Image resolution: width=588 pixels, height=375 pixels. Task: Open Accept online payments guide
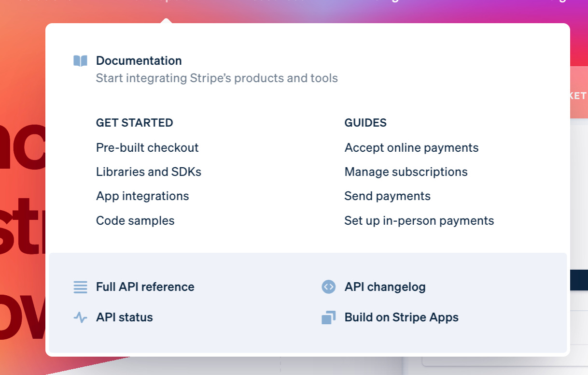[x=411, y=148]
